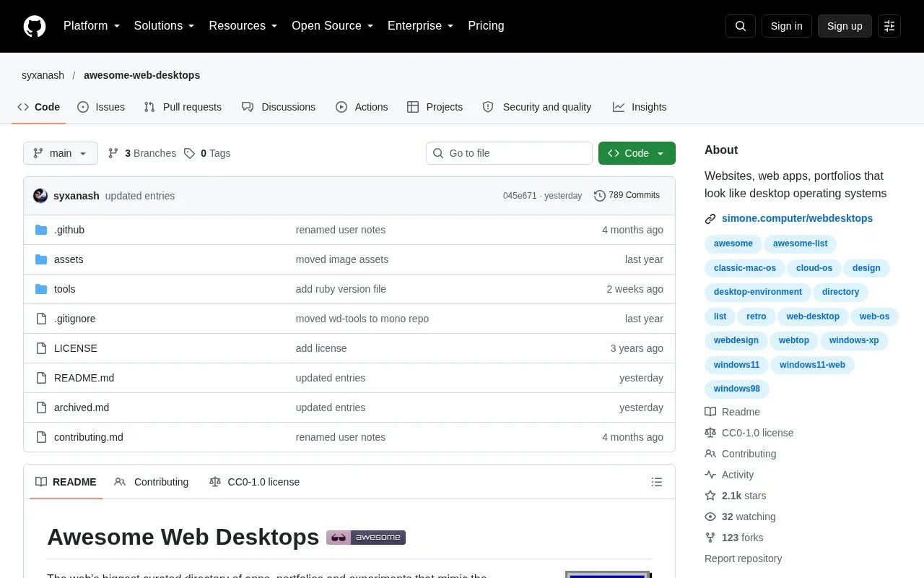
Task: Click the branch icon next to 3 Branches
Action: (113, 153)
